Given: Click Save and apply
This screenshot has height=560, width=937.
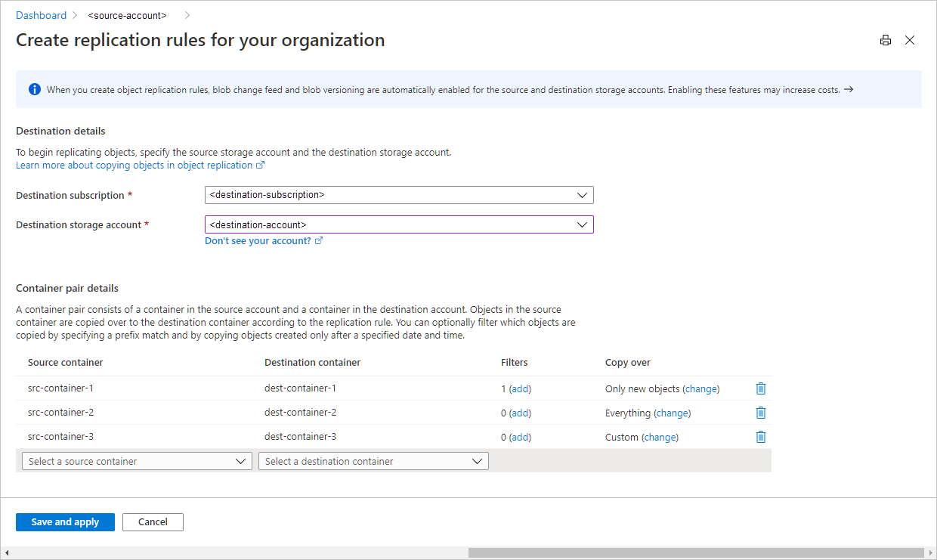Looking at the screenshot, I should tap(65, 521).
